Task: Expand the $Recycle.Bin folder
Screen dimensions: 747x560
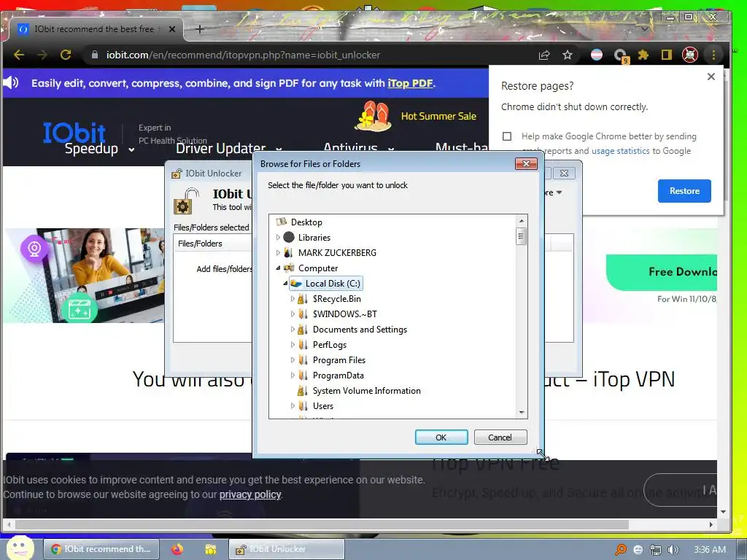Action: pos(293,298)
